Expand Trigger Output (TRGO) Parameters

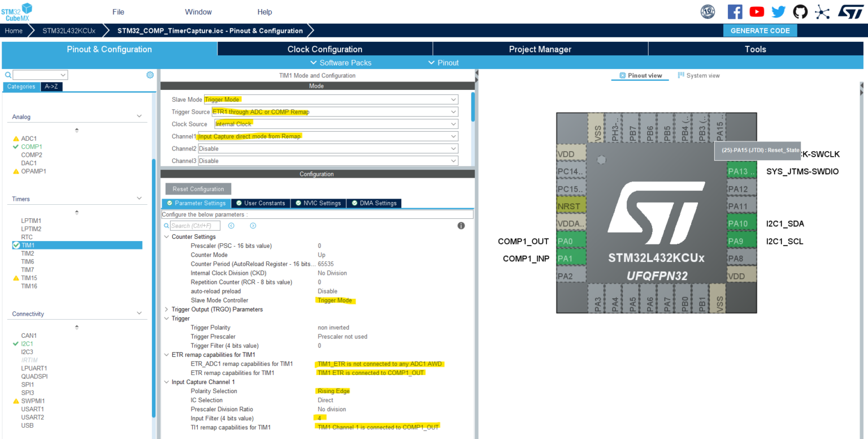pos(166,309)
